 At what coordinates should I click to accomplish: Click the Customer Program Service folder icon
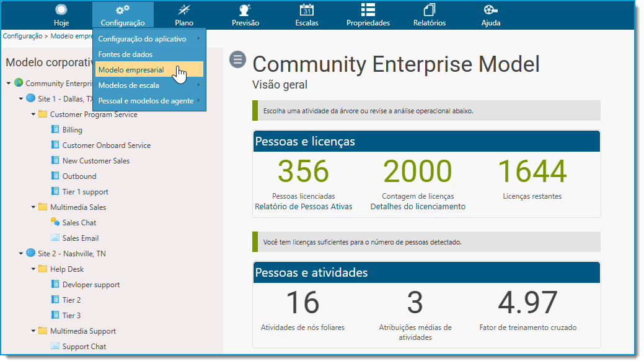(43, 114)
